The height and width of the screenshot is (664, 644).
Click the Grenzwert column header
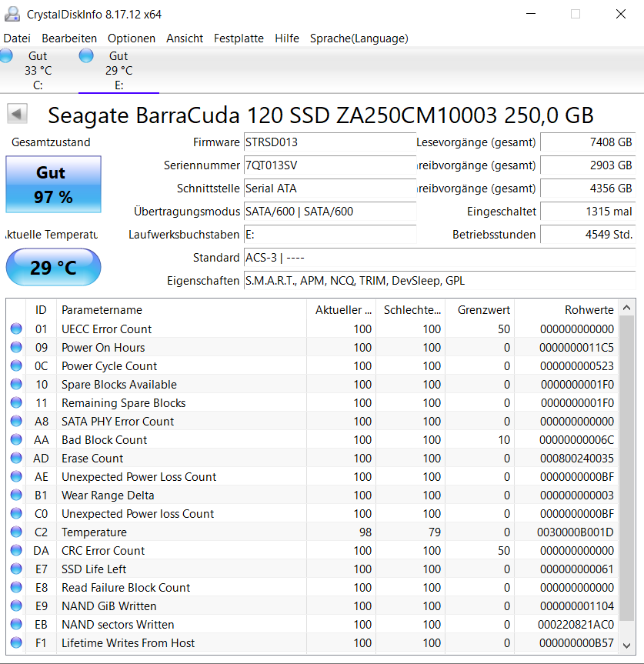click(x=479, y=310)
